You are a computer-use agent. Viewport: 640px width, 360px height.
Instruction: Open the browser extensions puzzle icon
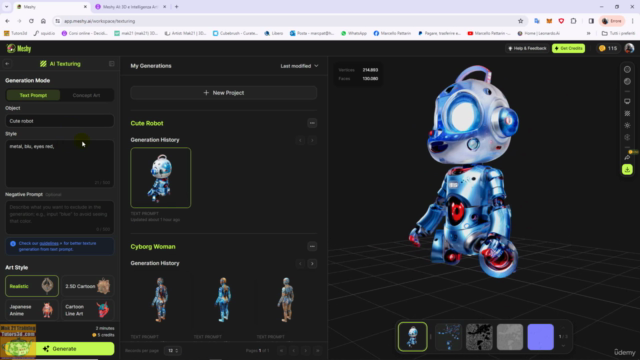click(573, 21)
